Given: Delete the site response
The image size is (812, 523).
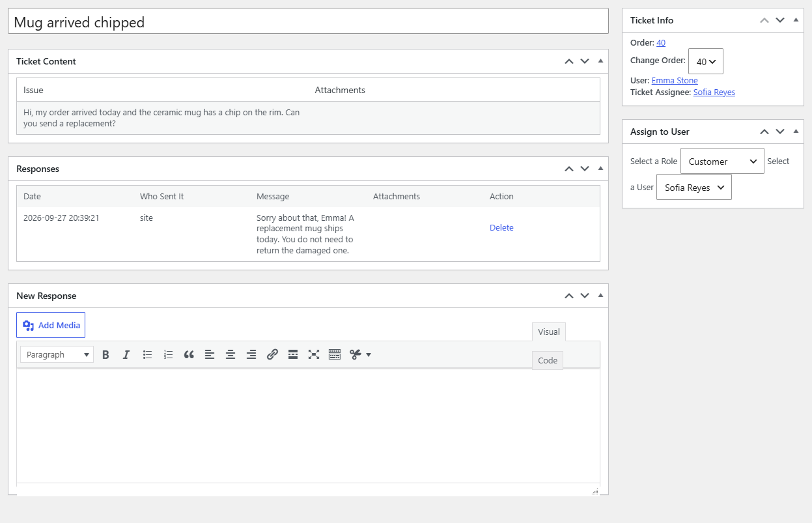Looking at the screenshot, I should click(x=501, y=227).
